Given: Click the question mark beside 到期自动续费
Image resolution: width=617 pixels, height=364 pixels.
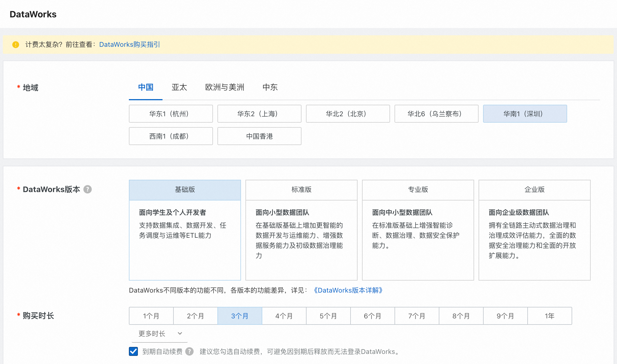Looking at the screenshot, I should [189, 352].
